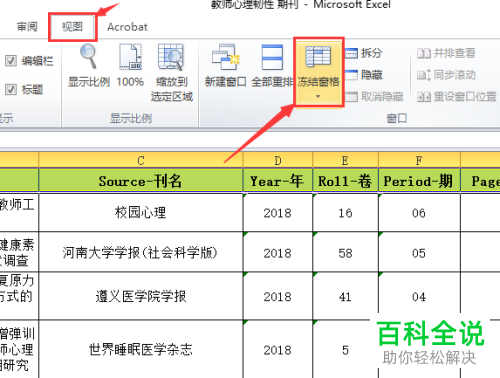Set zoom to 100% icon
Viewport: 500px width, 378px height.
pyautogui.click(x=130, y=57)
